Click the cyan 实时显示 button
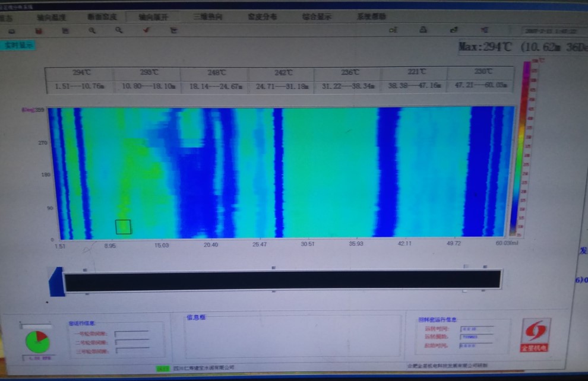 18,45
